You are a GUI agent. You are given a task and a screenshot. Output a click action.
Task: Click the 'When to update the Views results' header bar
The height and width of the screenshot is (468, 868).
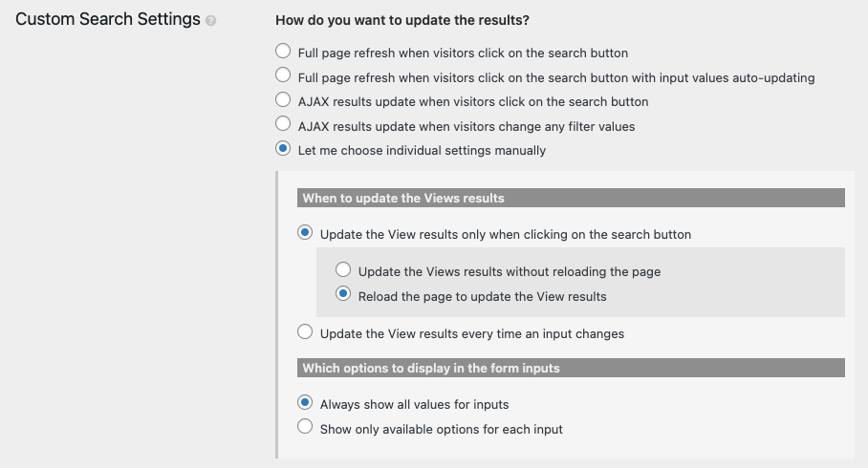click(571, 198)
